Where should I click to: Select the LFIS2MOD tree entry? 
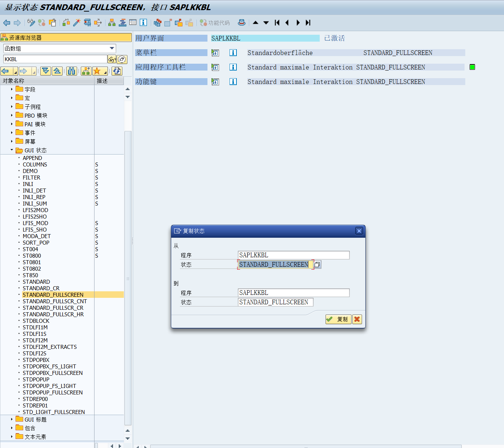click(x=35, y=210)
